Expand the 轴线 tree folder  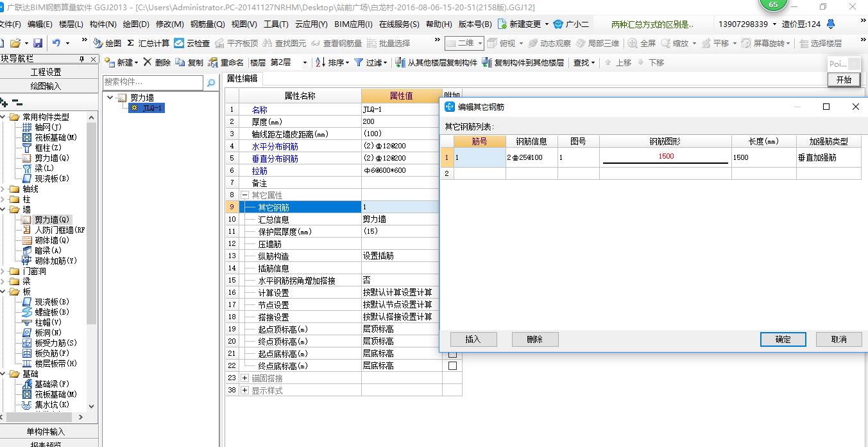point(4,189)
